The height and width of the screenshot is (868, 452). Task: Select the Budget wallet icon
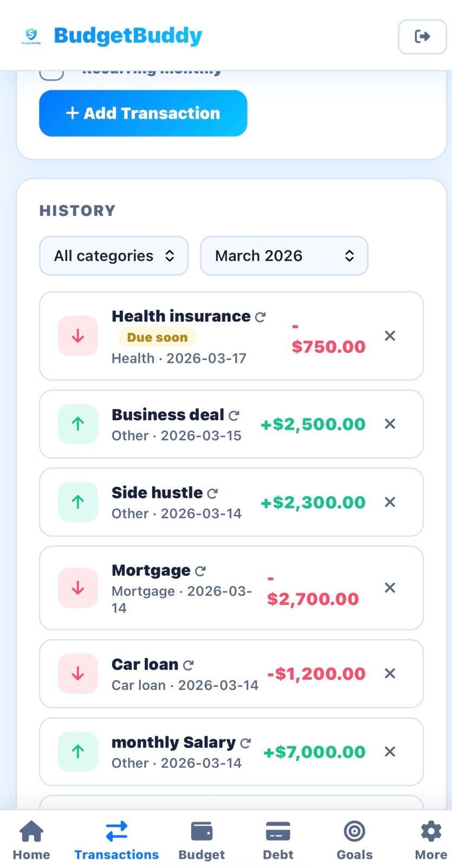pyautogui.click(x=201, y=831)
